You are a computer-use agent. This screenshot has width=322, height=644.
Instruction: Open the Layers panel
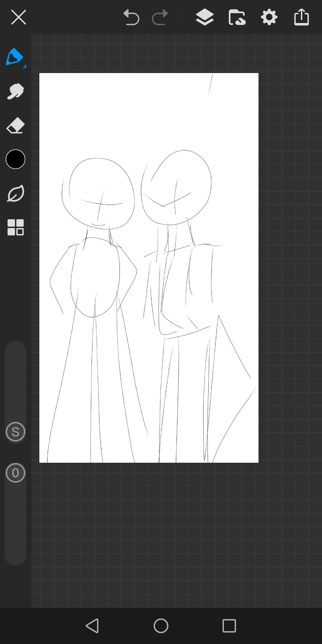coord(205,17)
